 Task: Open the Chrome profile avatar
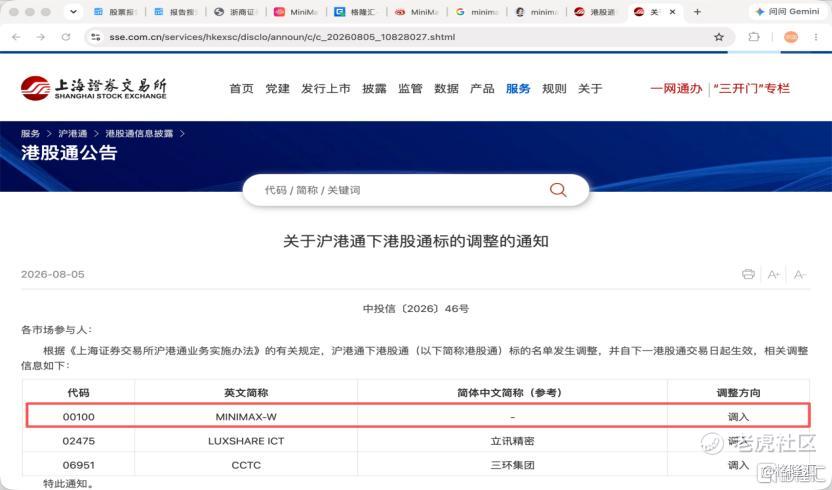pos(791,37)
